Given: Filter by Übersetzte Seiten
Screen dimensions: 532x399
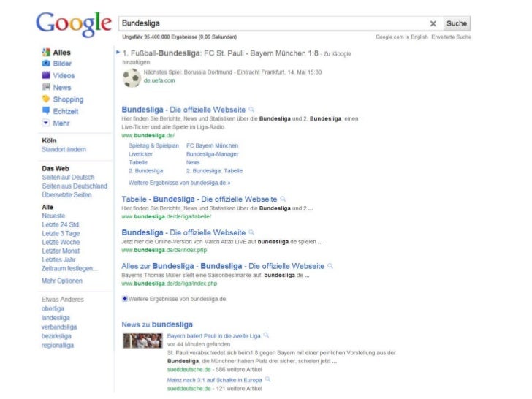Looking at the screenshot, I should coord(66,194).
